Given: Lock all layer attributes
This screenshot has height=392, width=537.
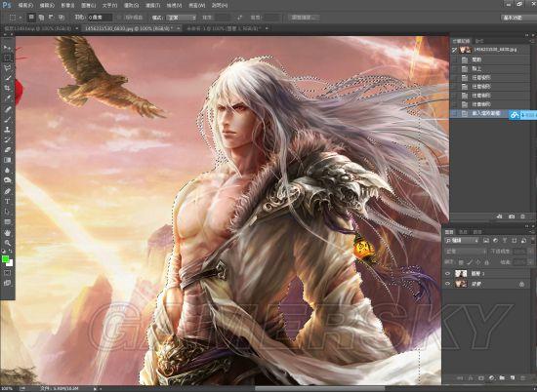Looking at the screenshot, I should 486,262.
